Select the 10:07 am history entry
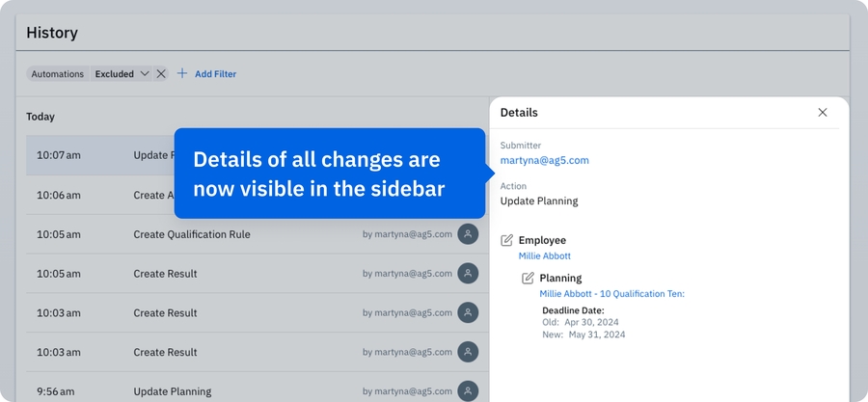This screenshot has width=868, height=402. [96, 155]
